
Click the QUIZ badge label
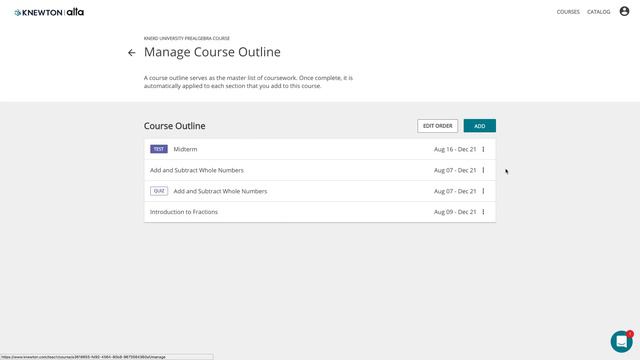coord(159,191)
